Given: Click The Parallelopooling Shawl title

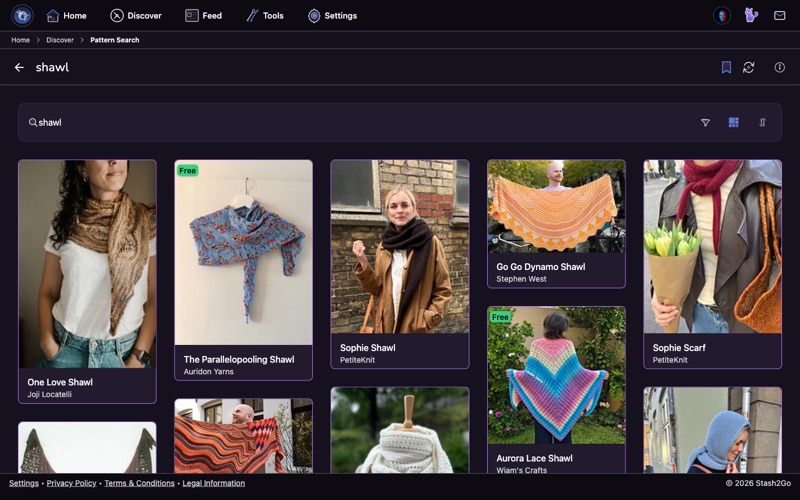Looking at the screenshot, I should tap(239, 360).
